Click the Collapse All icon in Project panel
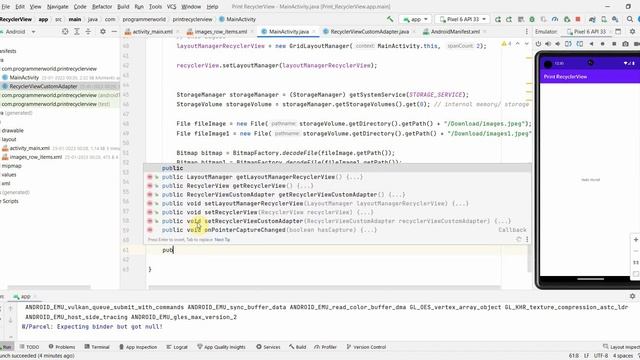The height and width of the screenshot is (360, 640). point(88,31)
